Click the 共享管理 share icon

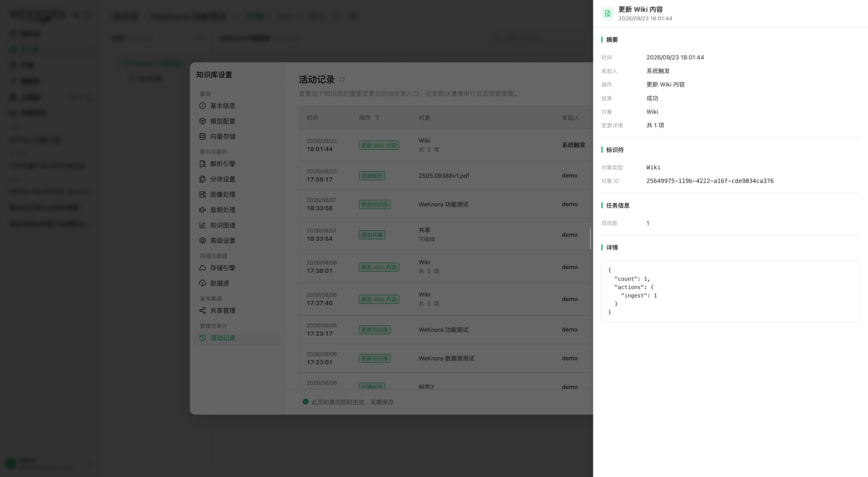pos(202,311)
